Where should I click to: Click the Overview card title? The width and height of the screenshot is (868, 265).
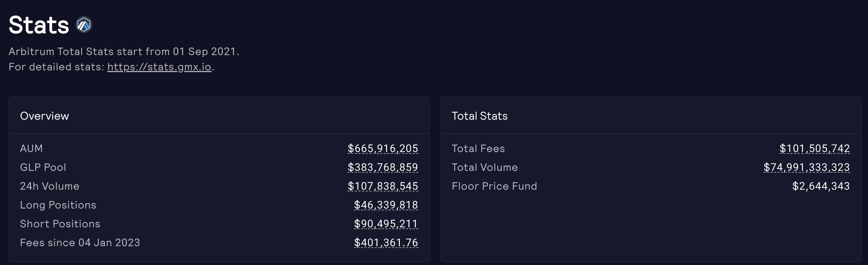(x=44, y=116)
